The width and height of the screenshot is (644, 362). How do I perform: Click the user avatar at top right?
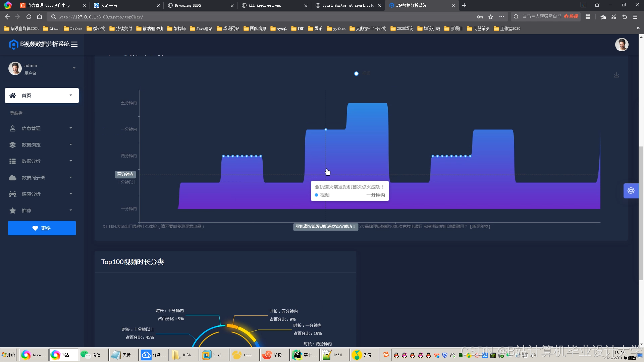point(621,45)
